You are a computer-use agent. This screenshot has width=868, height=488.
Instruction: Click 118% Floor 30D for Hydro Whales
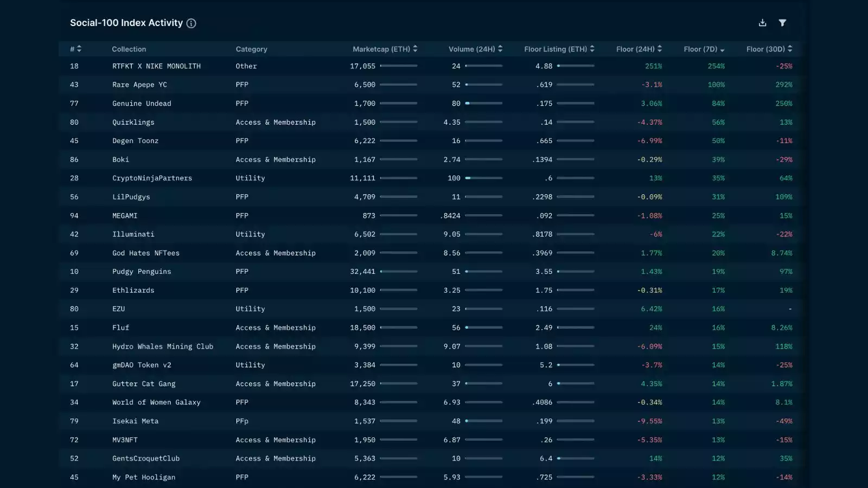(x=783, y=346)
